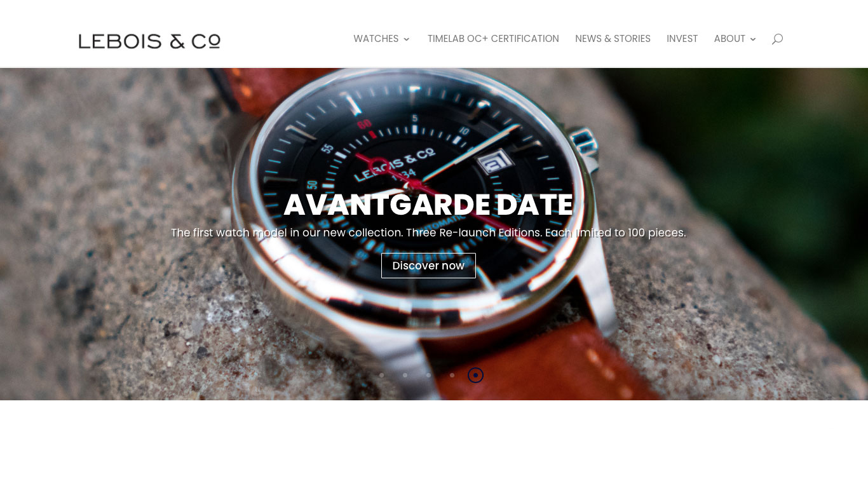This screenshot has height=488, width=868.
Task: Select the second slider dot
Action: (x=405, y=375)
